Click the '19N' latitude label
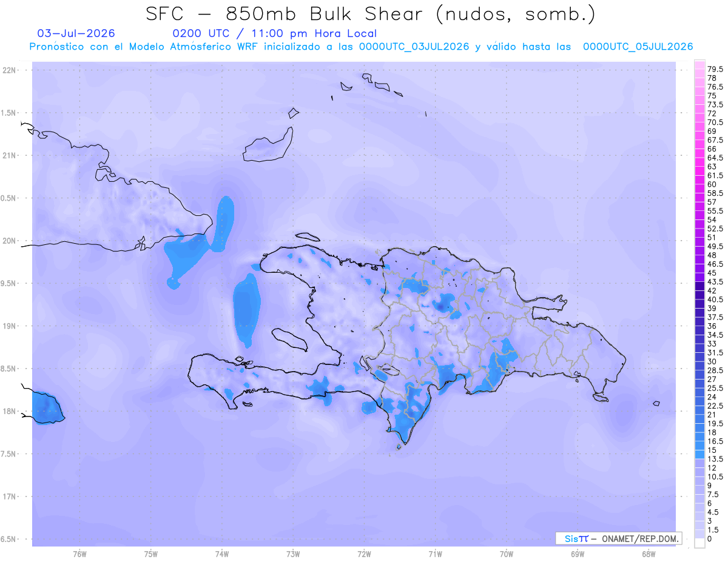Viewport: 728px width, 562px height. (10, 326)
